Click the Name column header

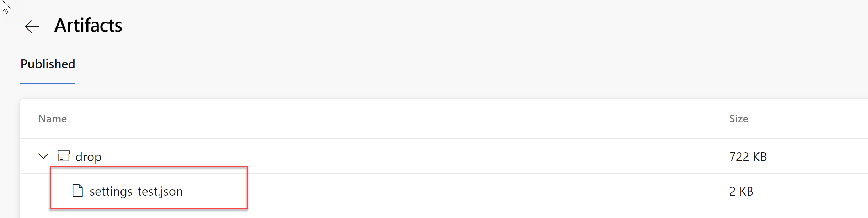point(53,119)
